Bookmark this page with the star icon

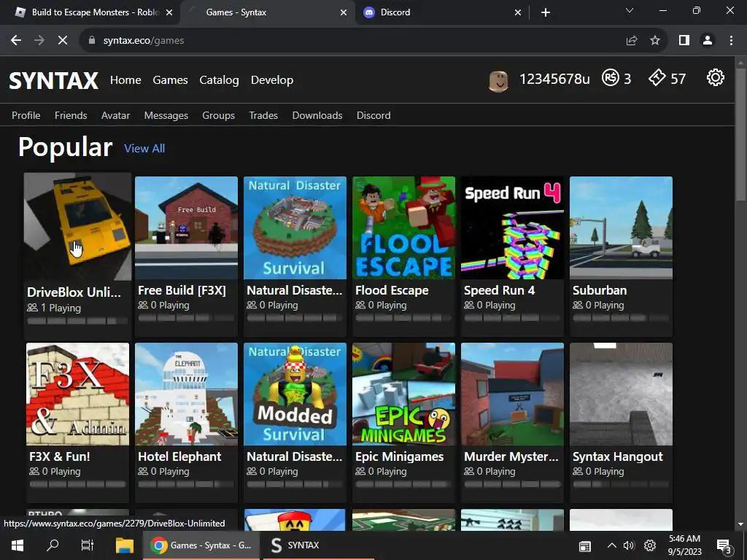point(655,41)
